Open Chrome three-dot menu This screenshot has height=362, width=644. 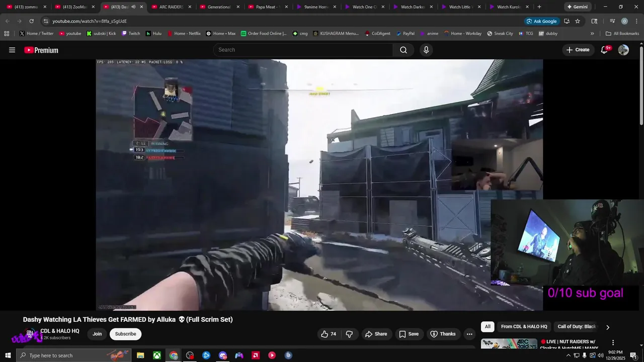[x=636, y=21]
